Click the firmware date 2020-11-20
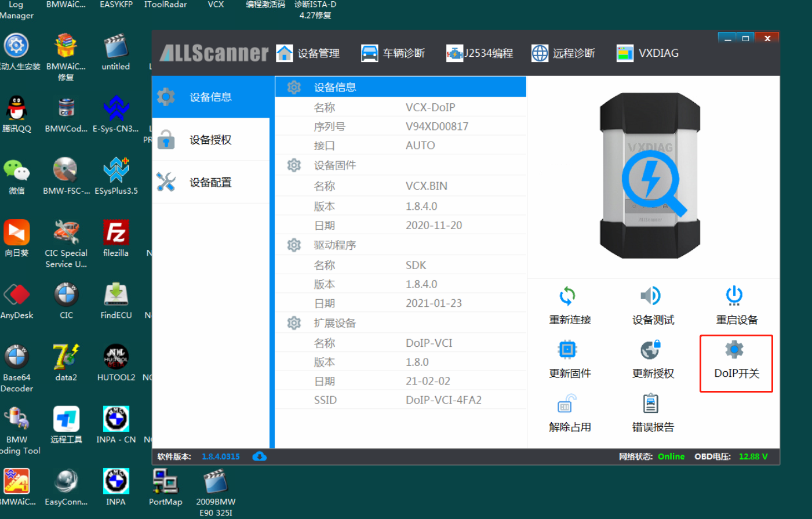 (434, 225)
